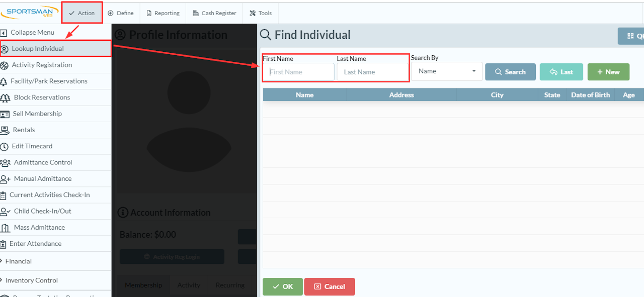Image resolution: width=644 pixels, height=297 pixels.
Task: Click the Child Check-In/Out icon
Action: pos(5,212)
